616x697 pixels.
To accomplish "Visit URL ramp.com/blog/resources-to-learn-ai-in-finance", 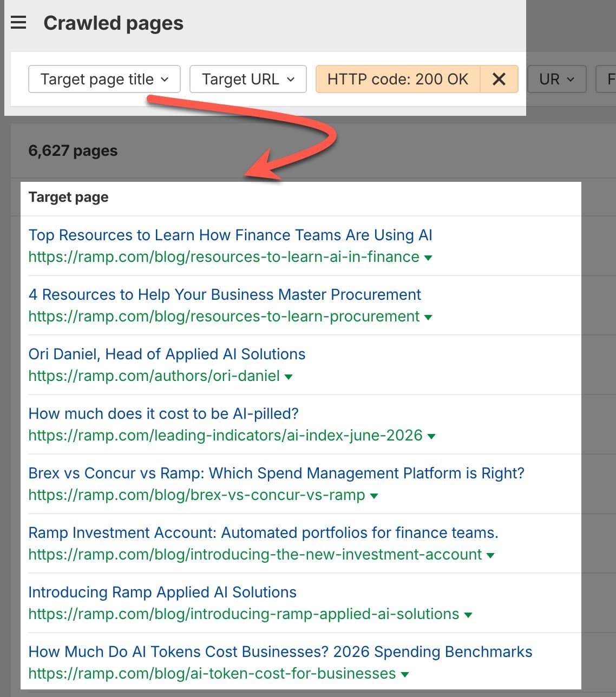I will pyautogui.click(x=224, y=257).
